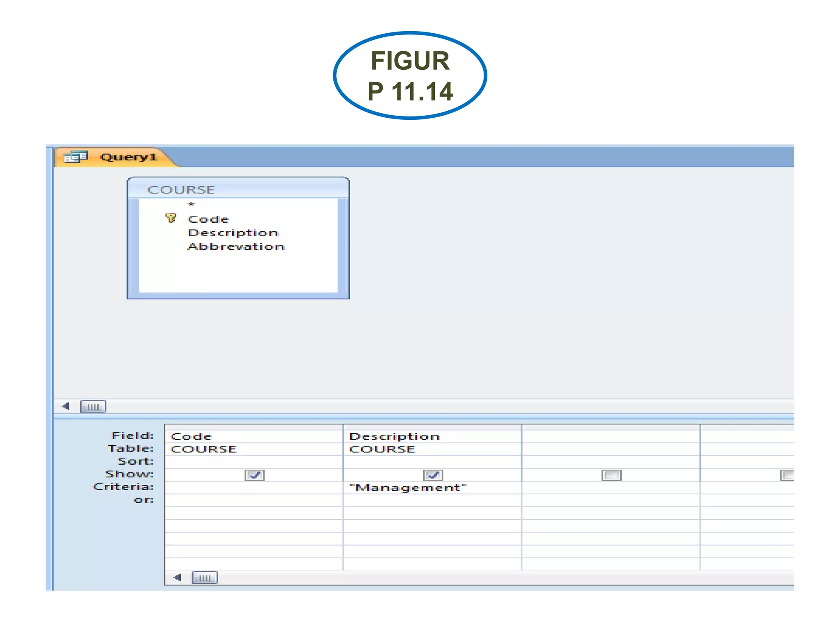Image resolution: width=840 pixels, height=630 pixels.
Task: Click the design grid horizontal scrollbar thumb
Action: pos(205,578)
